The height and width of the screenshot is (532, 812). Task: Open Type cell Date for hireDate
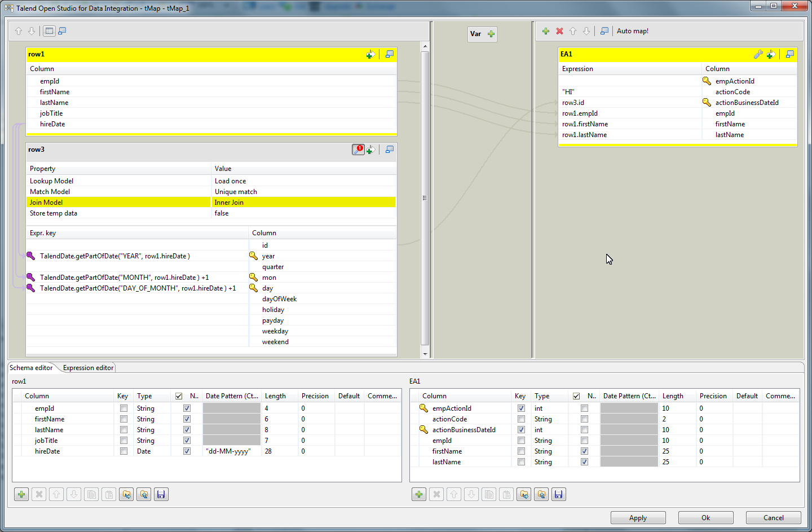pos(151,451)
